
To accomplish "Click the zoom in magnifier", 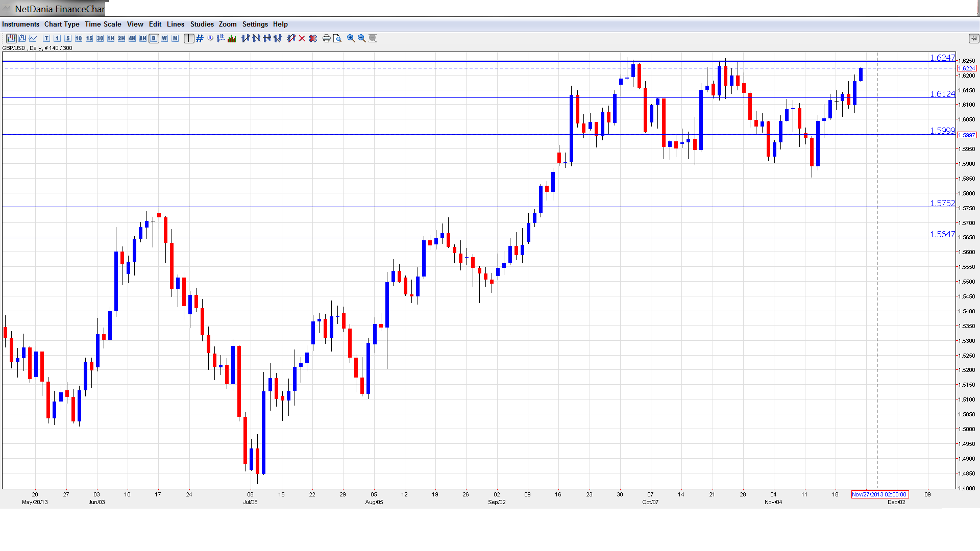I will [x=351, y=38].
